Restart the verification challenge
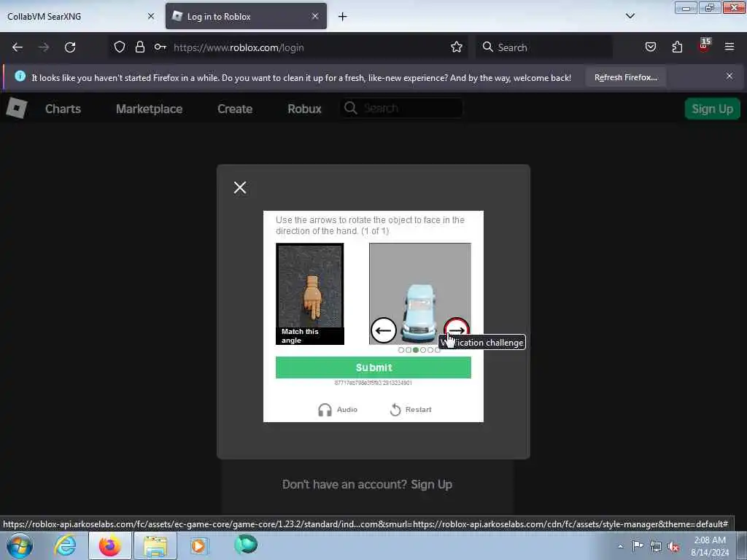Image resolution: width=747 pixels, height=560 pixels. 411,410
